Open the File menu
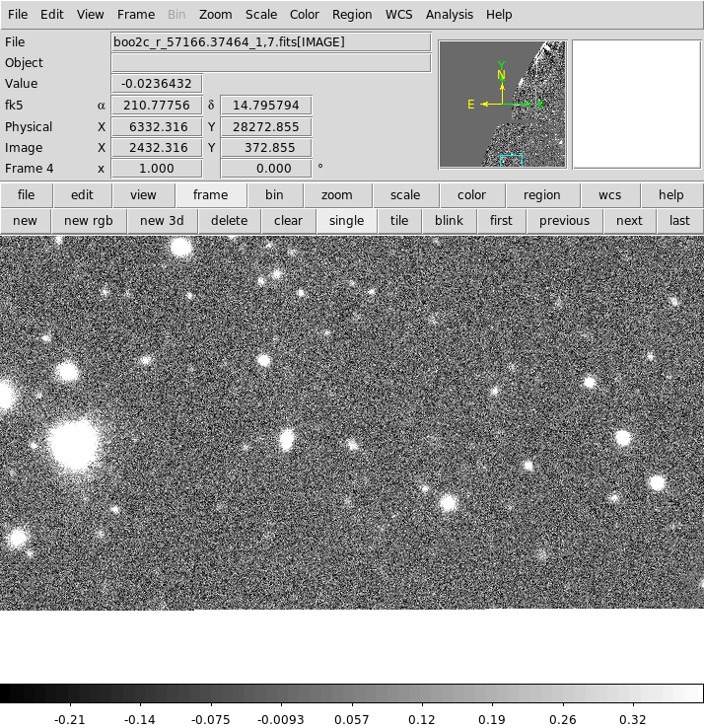The image size is (704, 728). pyautogui.click(x=18, y=15)
